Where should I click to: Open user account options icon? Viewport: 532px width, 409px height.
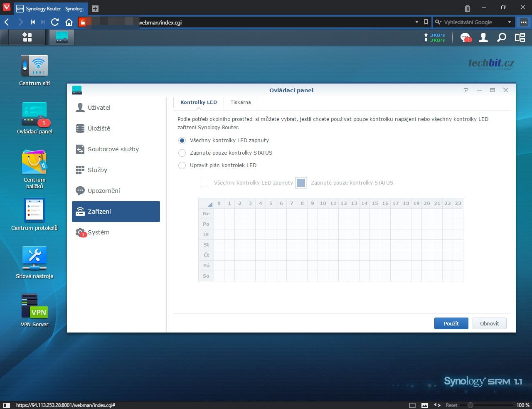coord(483,37)
